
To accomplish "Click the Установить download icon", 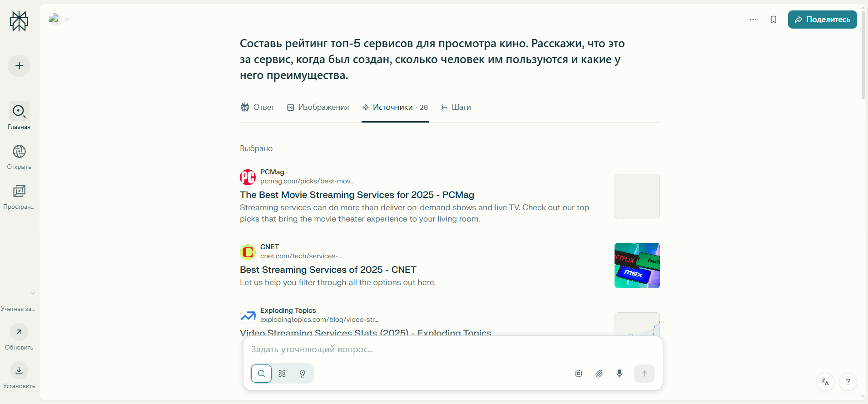I will click(19, 370).
